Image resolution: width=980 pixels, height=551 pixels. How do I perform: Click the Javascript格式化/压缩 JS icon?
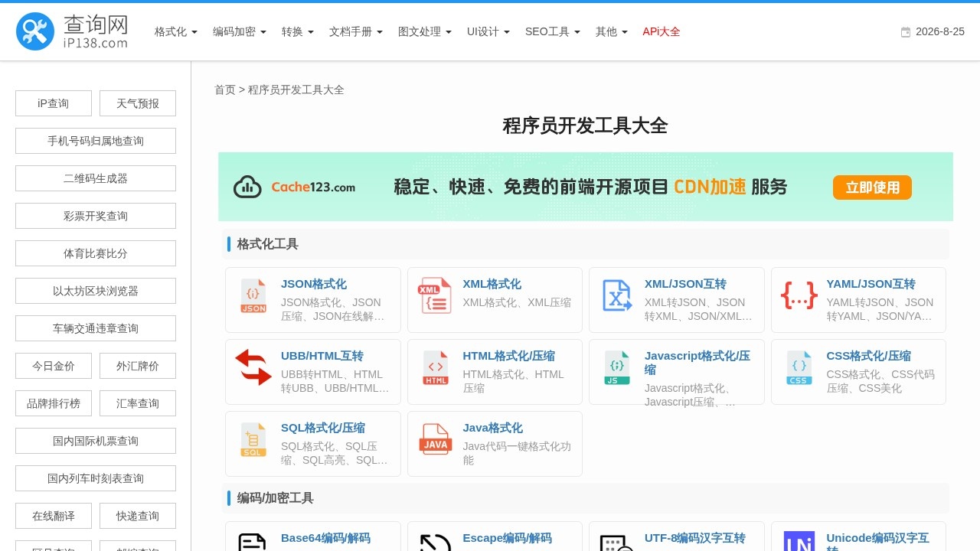coord(617,367)
